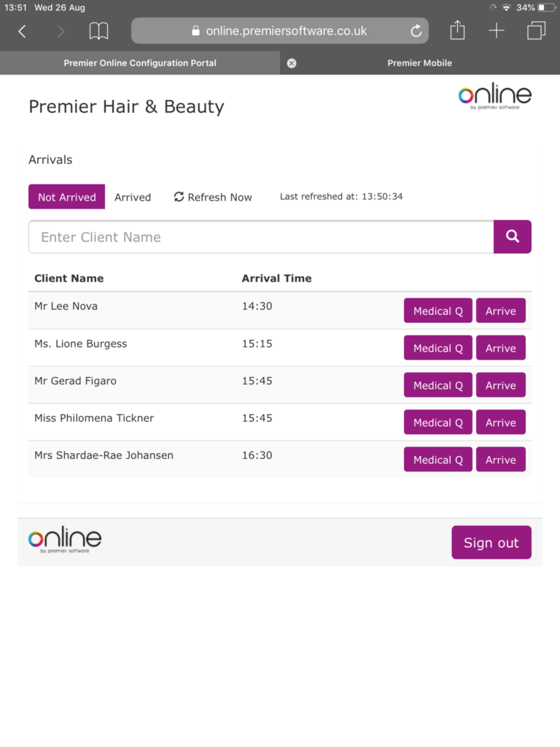Open Medical Q for Mr Gerad Figaro
The height and width of the screenshot is (747, 560).
pos(438,385)
